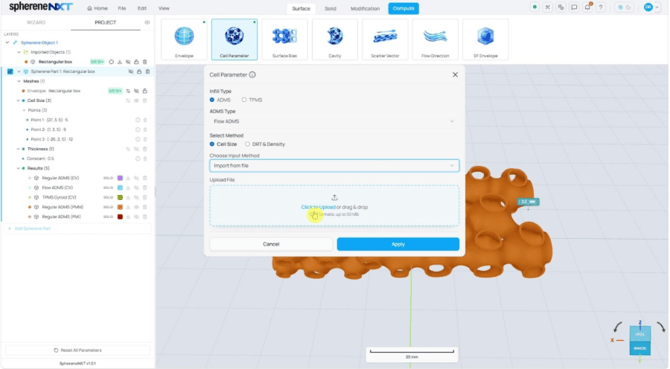The width and height of the screenshot is (670, 369).
Task: Click the purple Regular ADMS (CV) color swatch
Action: pos(120,178)
